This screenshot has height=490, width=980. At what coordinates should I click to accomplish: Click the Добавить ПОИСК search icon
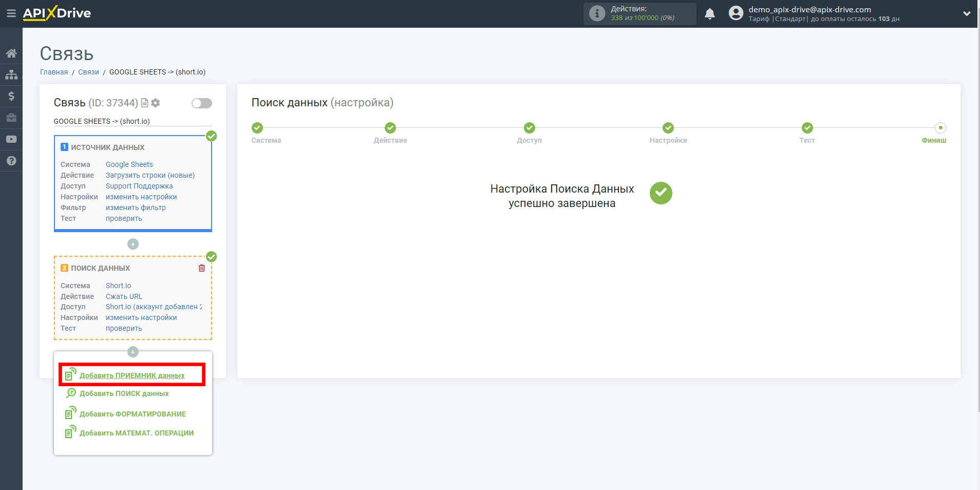click(x=71, y=393)
